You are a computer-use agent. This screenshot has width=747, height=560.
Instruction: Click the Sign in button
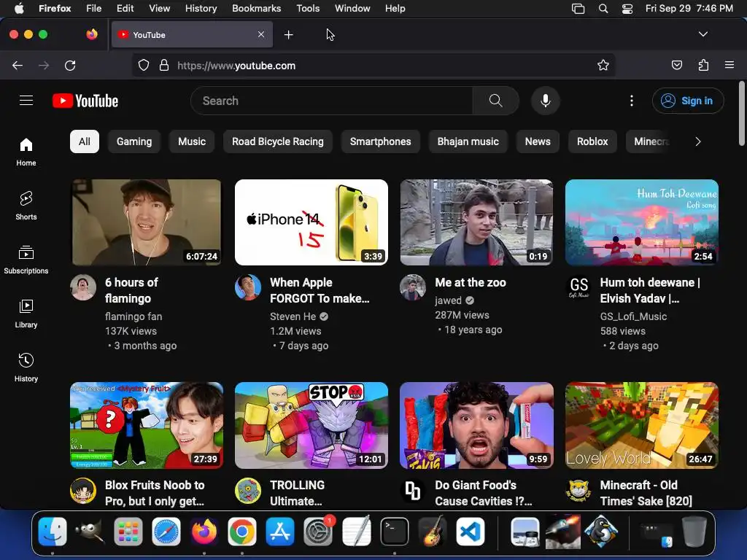click(688, 101)
